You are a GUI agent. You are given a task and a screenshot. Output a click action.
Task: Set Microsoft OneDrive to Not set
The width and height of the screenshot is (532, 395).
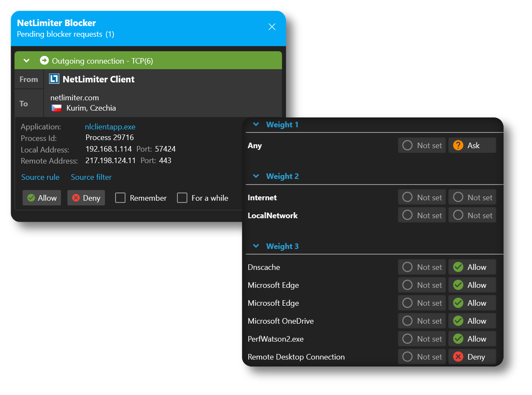click(422, 321)
